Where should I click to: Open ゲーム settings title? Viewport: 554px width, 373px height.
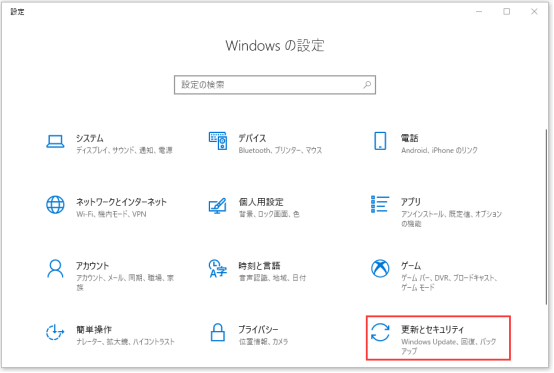click(411, 266)
